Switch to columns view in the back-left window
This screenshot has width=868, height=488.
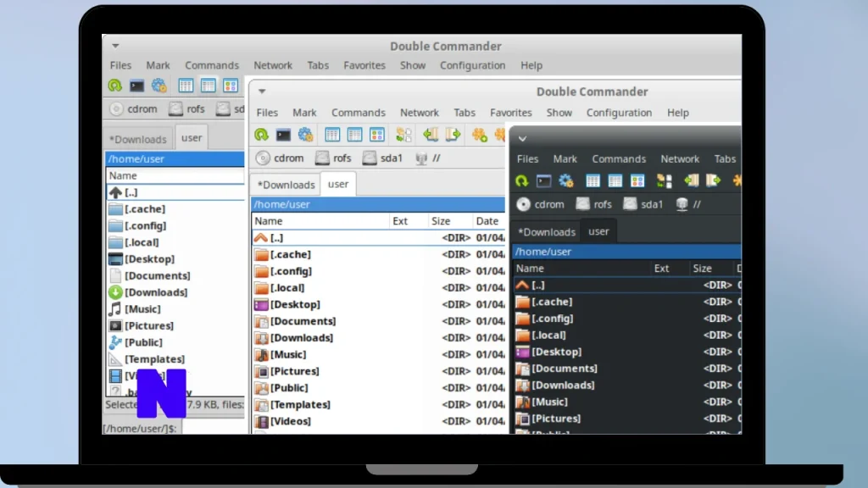pos(209,86)
